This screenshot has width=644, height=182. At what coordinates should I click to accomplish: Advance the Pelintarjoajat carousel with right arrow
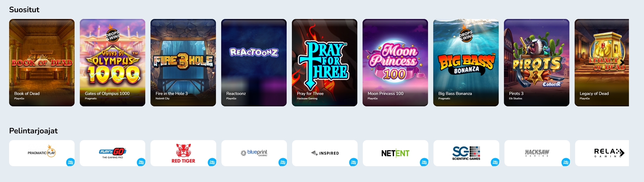pyautogui.click(x=622, y=153)
